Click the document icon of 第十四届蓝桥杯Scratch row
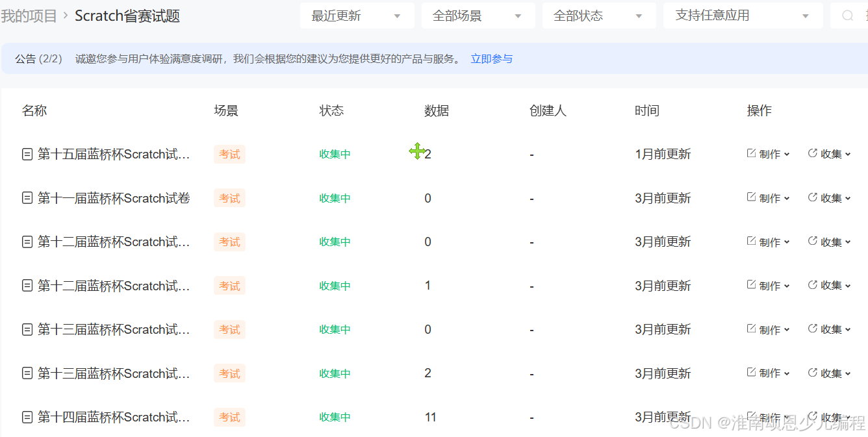Screen dimensions: 868x437 tap(27, 418)
